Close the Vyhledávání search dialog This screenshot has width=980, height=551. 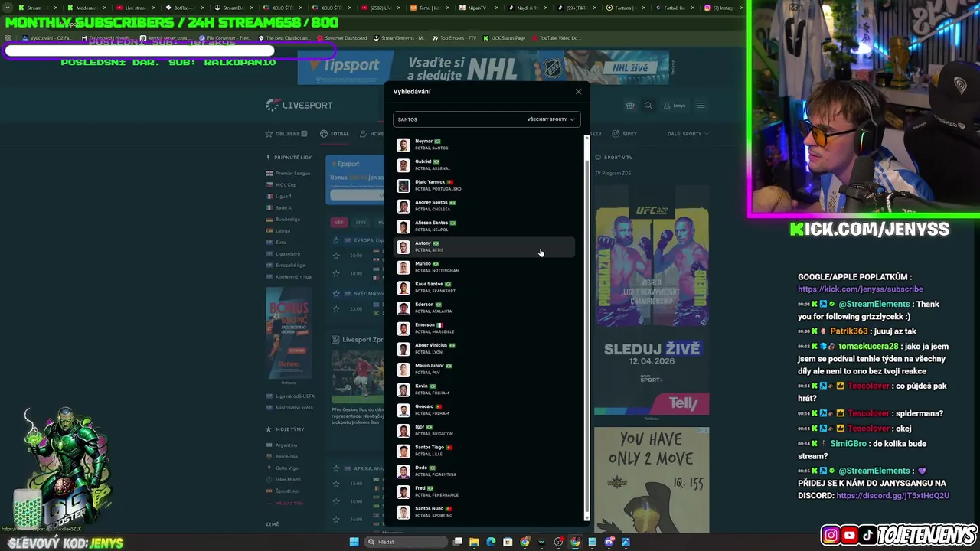[x=578, y=92]
